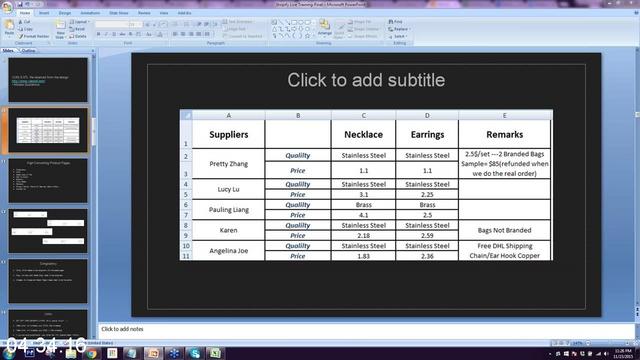Screen dimensions: 640x360
Task: Click the 'Suppliers' header cell
Action: click(x=229, y=134)
